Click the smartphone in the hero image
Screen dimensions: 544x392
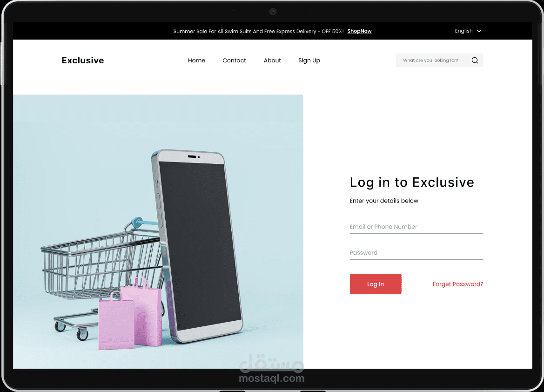(x=197, y=245)
